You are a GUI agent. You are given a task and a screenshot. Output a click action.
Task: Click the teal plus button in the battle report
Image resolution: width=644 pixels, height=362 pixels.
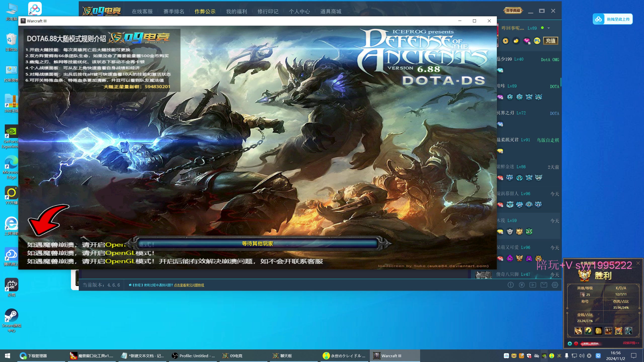570,344
